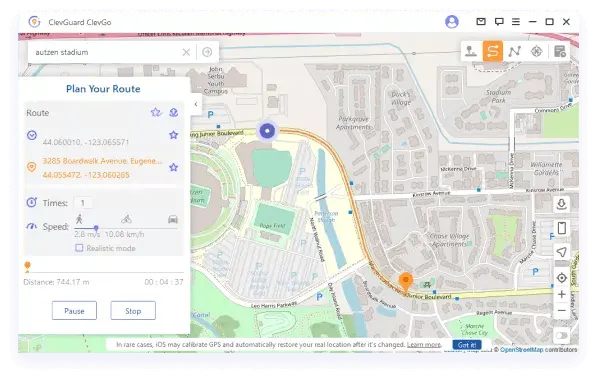The width and height of the screenshot is (597, 379).
Task: Switch to Multi-spot route mode icon
Action: coord(514,51)
